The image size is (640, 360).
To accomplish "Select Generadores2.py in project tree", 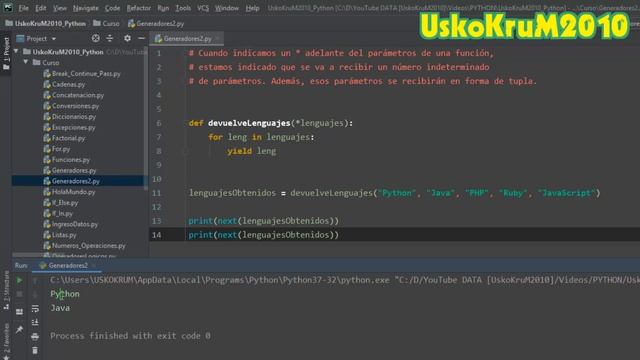I will tap(71, 181).
